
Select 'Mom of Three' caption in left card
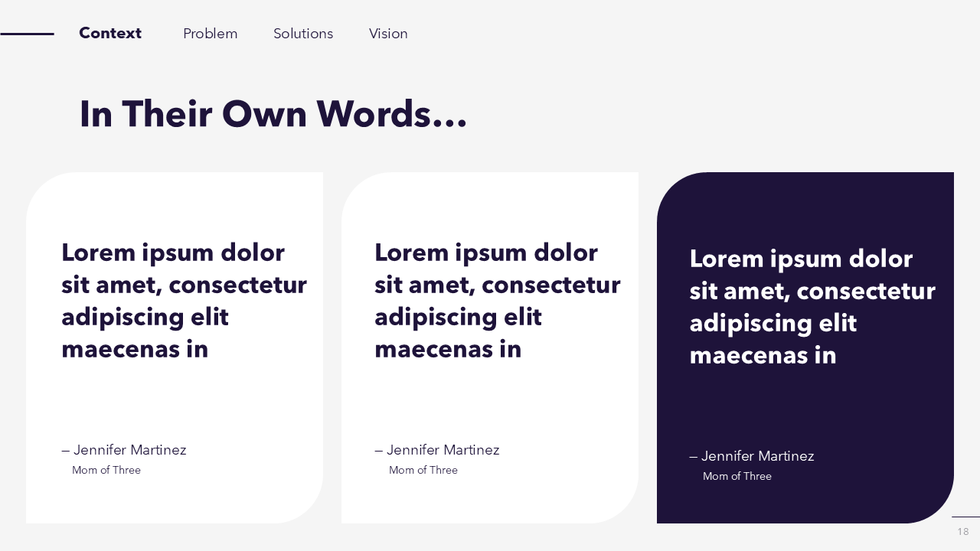106,470
